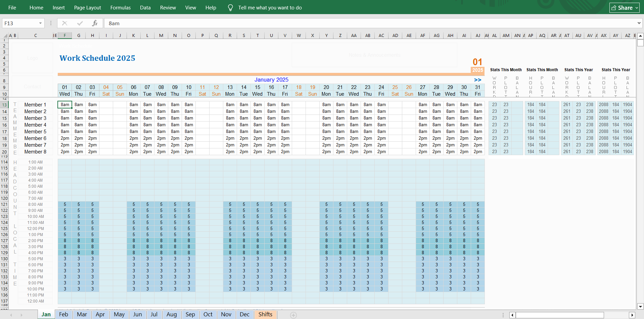Image resolution: width=644 pixels, height=319 pixels.
Task: Switch to the Formulas ribbon tab
Action: pyautogui.click(x=120, y=7)
